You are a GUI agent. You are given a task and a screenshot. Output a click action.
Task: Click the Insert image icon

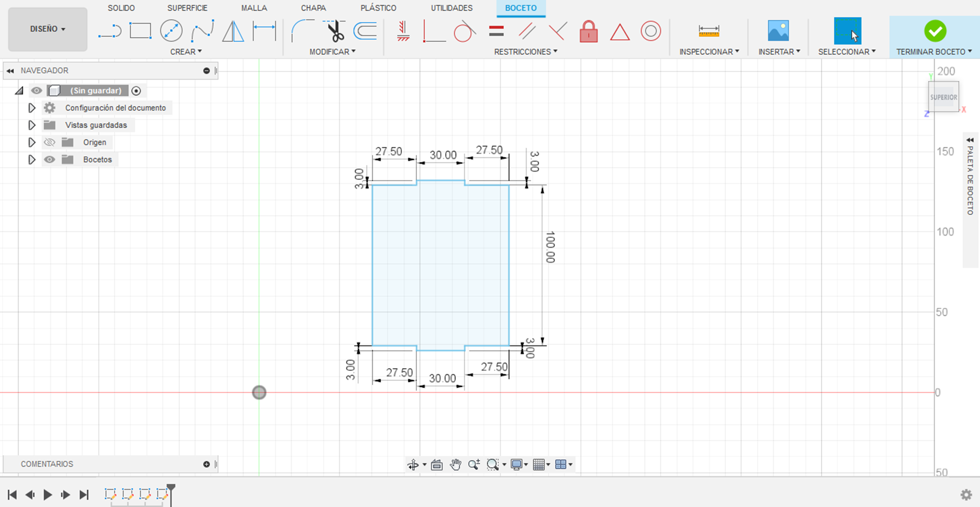778,31
